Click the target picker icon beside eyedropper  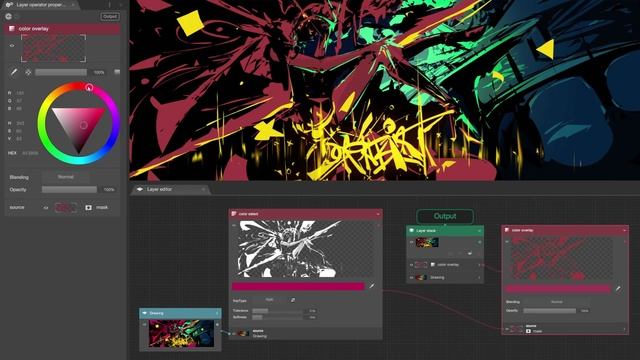coord(28,72)
